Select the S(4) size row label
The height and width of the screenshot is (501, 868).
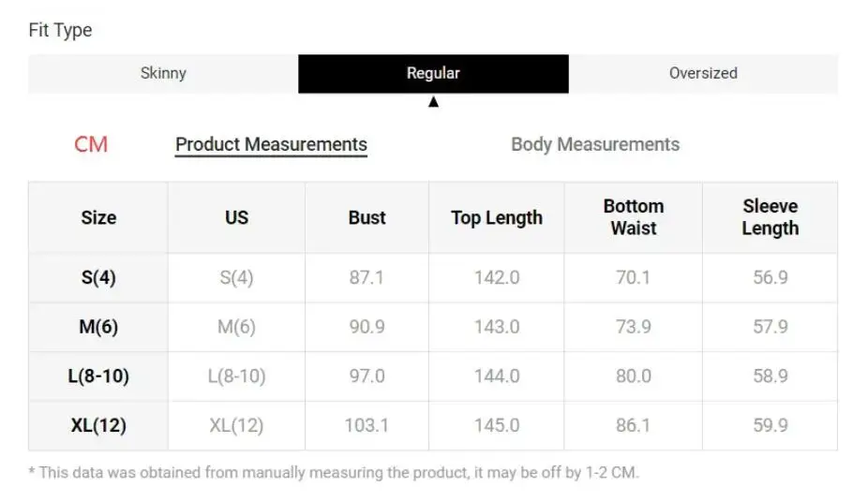[x=98, y=277]
